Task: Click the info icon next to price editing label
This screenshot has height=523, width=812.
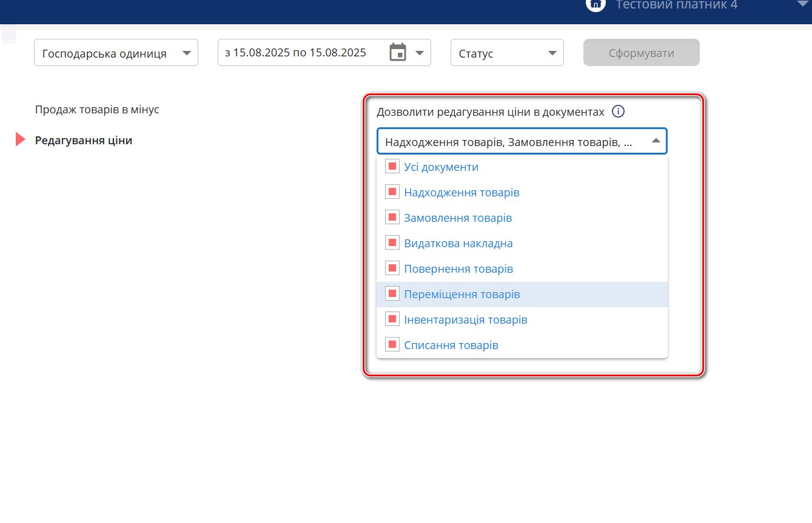Action: pyautogui.click(x=618, y=112)
